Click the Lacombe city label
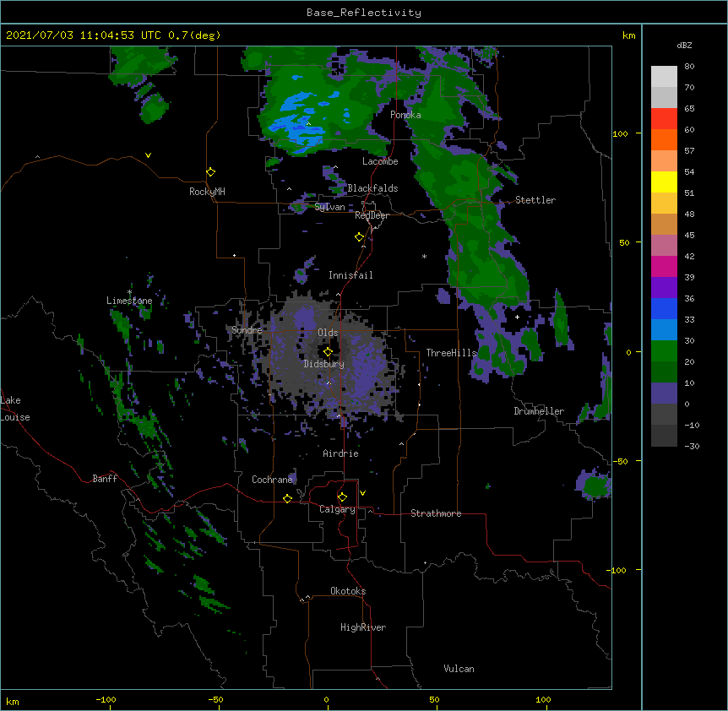This screenshot has width=728, height=711. click(x=380, y=161)
